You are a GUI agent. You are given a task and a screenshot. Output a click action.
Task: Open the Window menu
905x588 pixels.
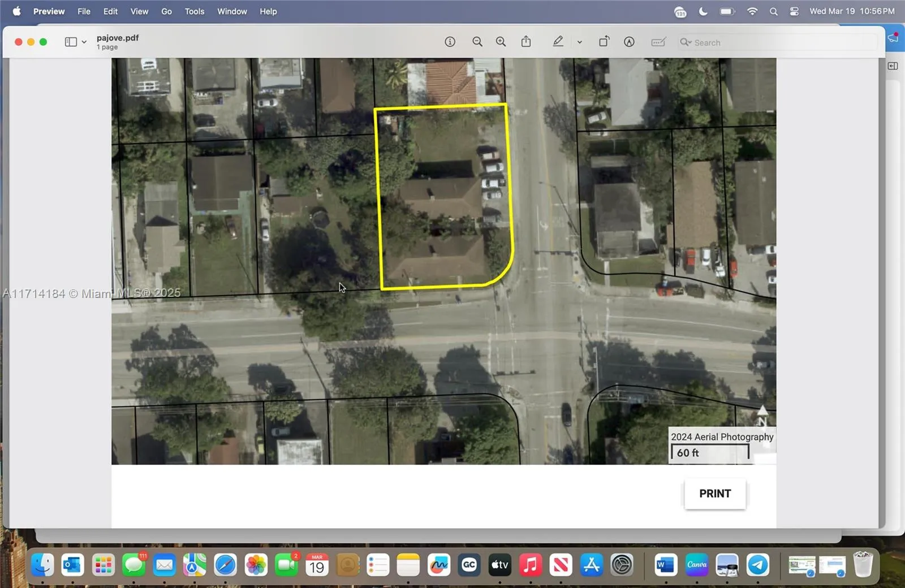tap(231, 11)
